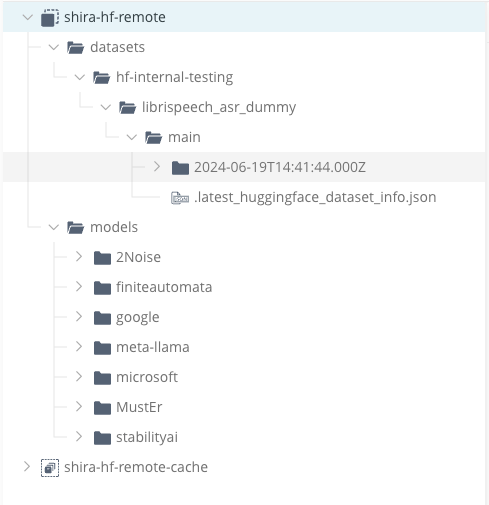Click the folder icon next to stabilityai
The width and height of the screenshot is (489, 505).
point(102,438)
